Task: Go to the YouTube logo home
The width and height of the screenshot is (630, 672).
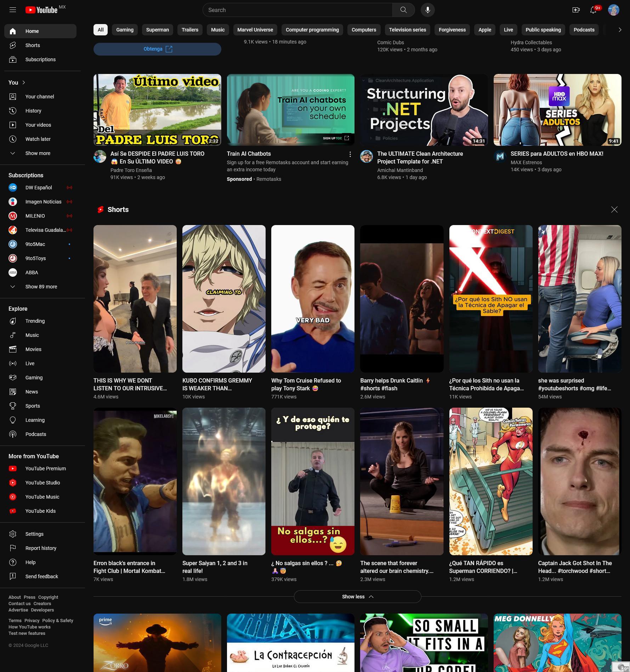Action: point(42,10)
